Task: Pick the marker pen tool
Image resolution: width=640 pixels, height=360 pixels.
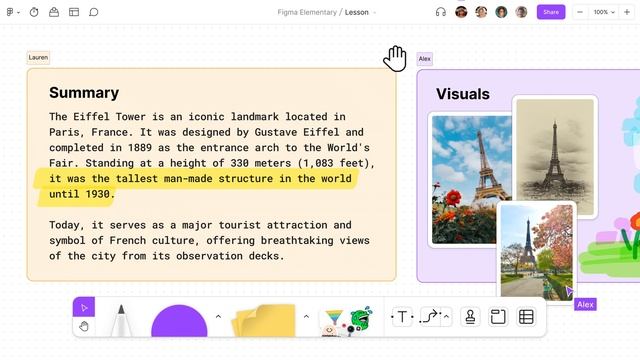Action: [x=121, y=321]
